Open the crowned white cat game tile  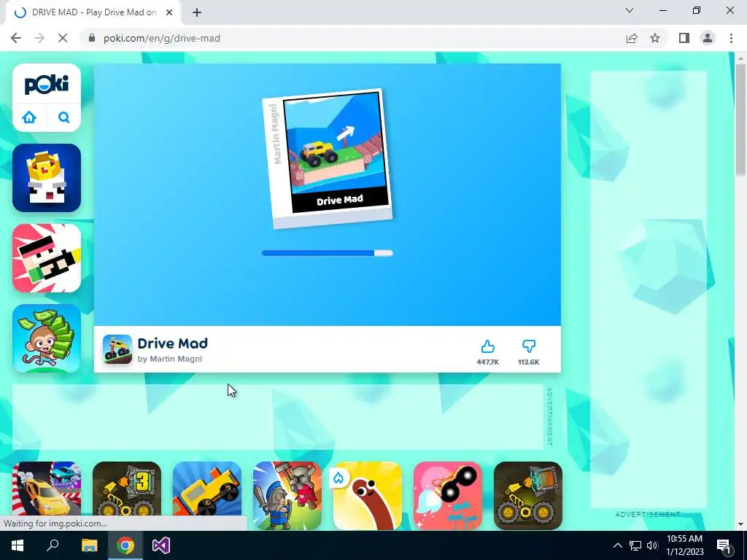(x=47, y=178)
